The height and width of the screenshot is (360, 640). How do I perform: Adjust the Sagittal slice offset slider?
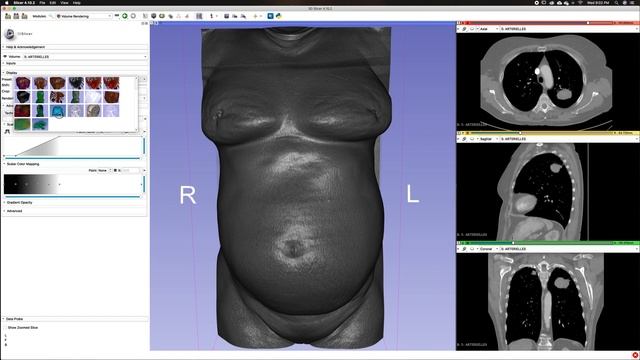click(542, 133)
